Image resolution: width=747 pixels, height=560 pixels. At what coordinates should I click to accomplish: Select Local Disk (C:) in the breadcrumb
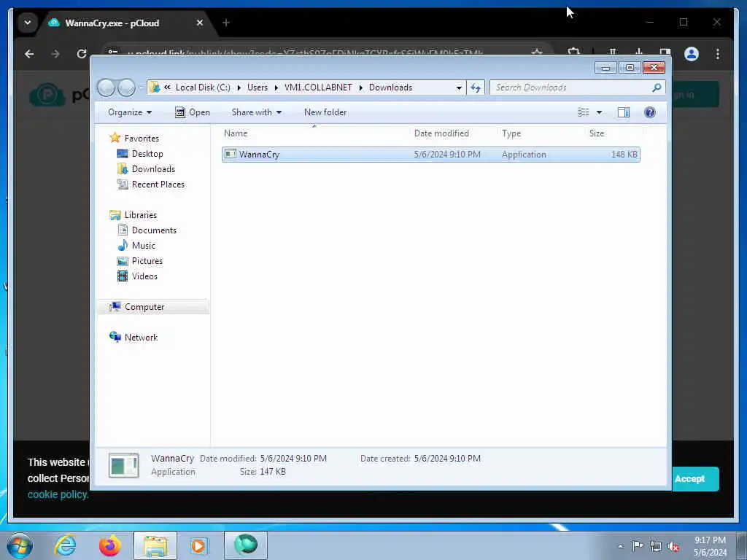(203, 87)
